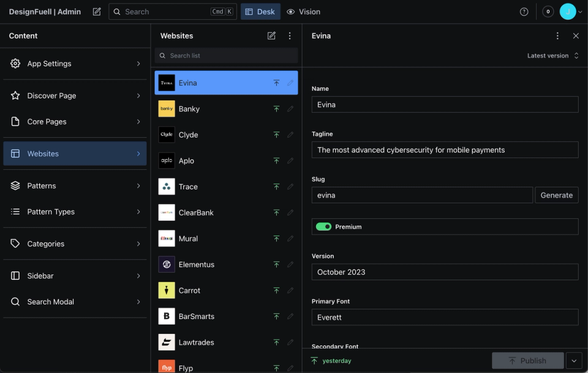Viewport: 588px width, 373px height.
Task: Switch to the Vision tab
Action: (x=304, y=11)
